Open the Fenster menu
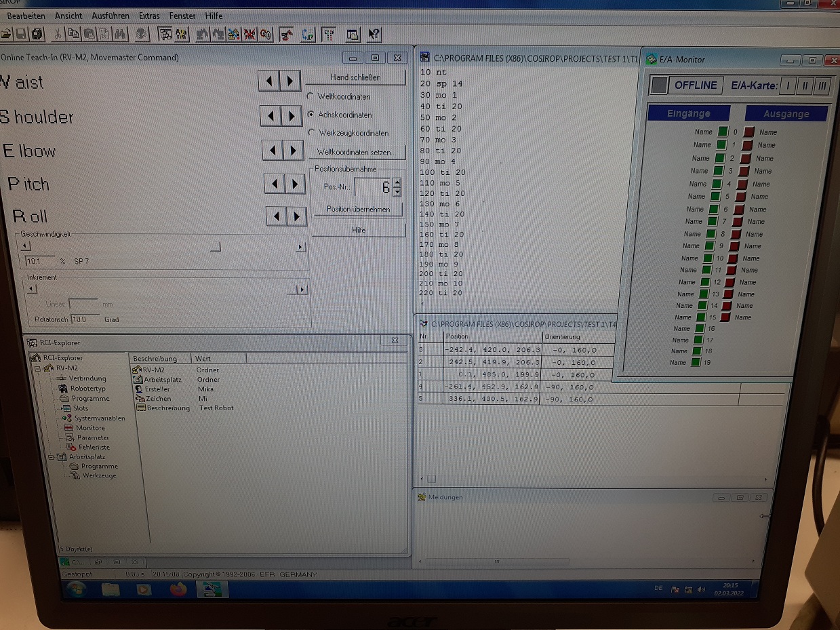Screen dimensions: 840x630 click(182, 16)
